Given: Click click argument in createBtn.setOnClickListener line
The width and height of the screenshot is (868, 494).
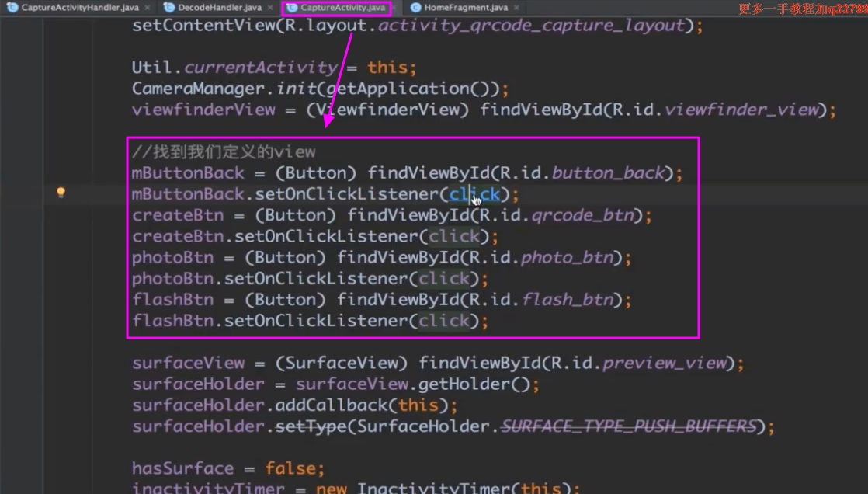Looking at the screenshot, I should tap(454, 236).
